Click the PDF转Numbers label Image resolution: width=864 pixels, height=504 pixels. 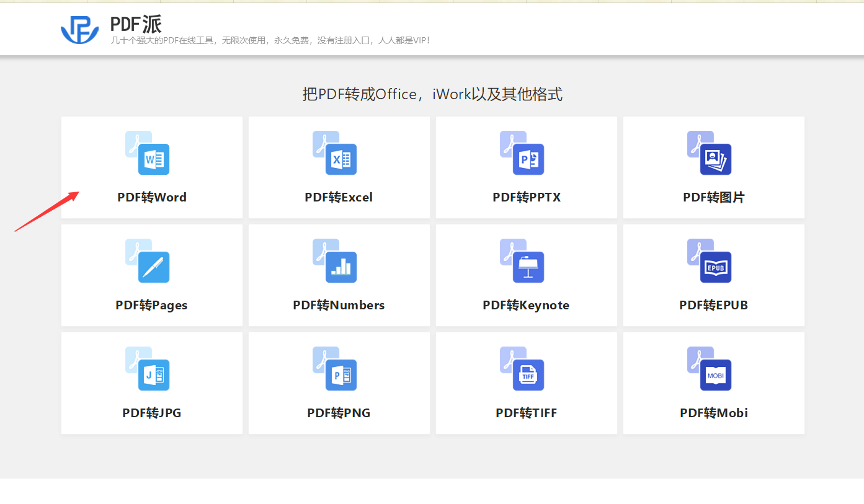[339, 305]
